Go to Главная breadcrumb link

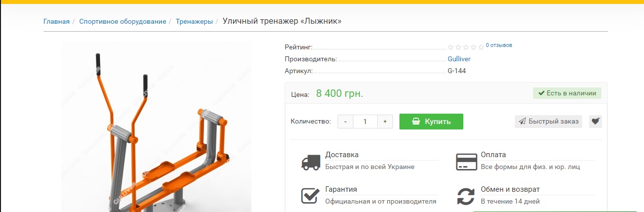coord(56,21)
